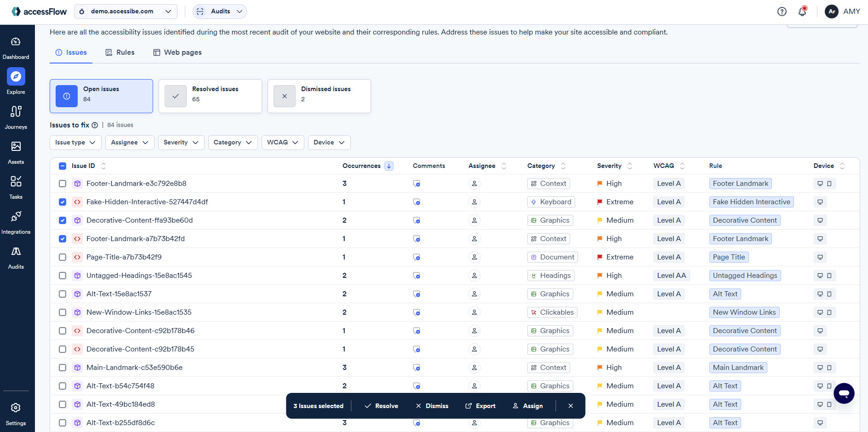
Task: Click the Keyboard category tag
Action: point(551,202)
